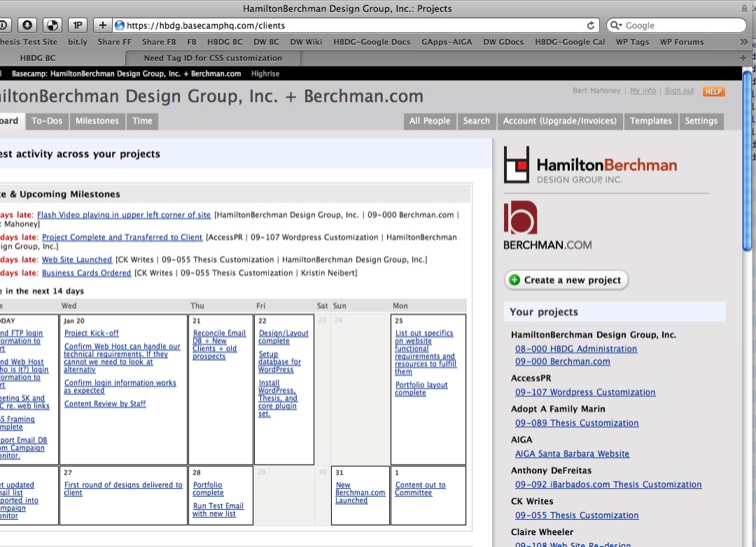Expand the bookmarks bar overflow chevron
756x547 pixels.
pos(743,42)
